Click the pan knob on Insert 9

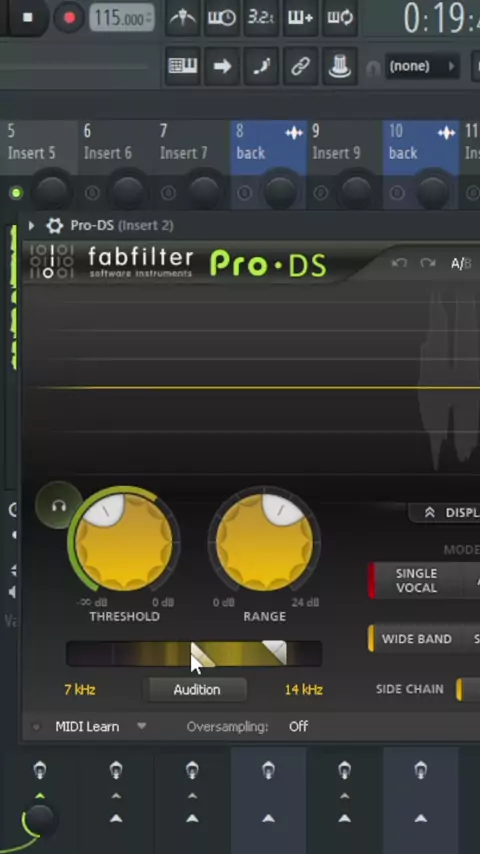[356, 191]
